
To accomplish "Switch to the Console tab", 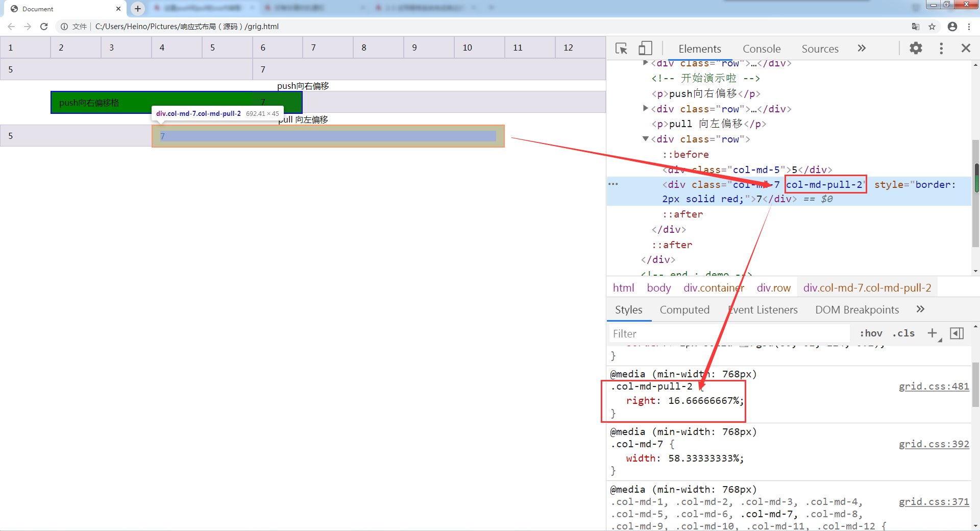I will click(762, 49).
